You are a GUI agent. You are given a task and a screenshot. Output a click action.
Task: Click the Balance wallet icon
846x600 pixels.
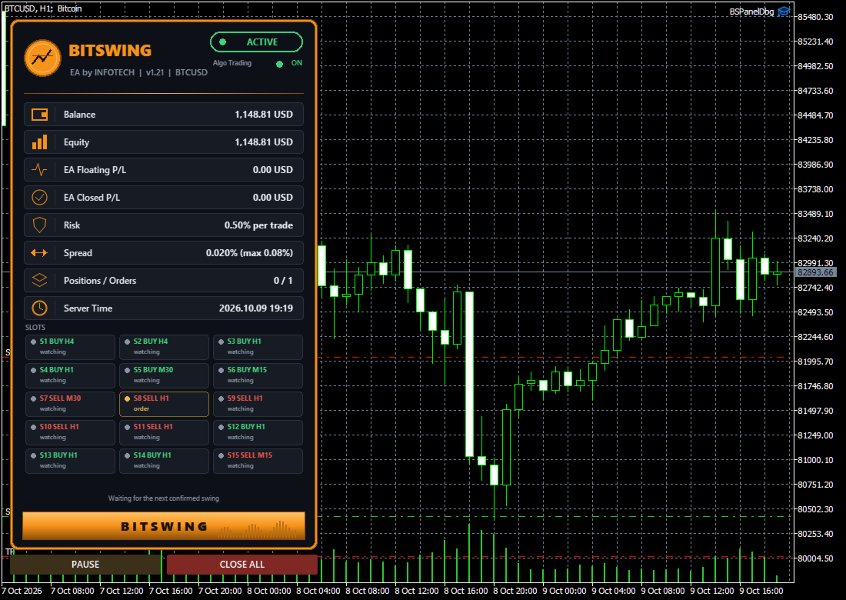(x=39, y=114)
